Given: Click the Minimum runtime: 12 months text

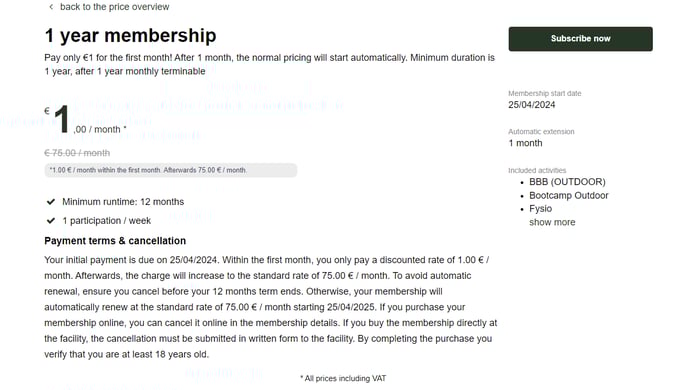Looking at the screenshot, I should point(123,202).
